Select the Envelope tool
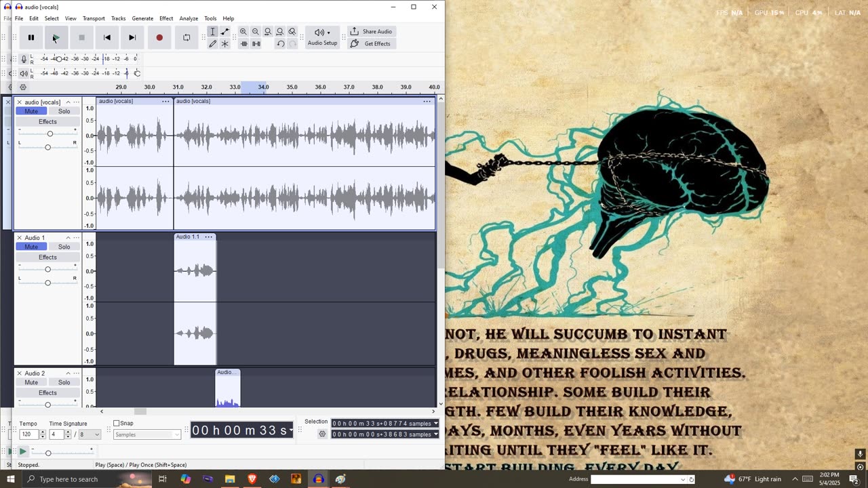The height and width of the screenshot is (488, 868). (x=225, y=32)
